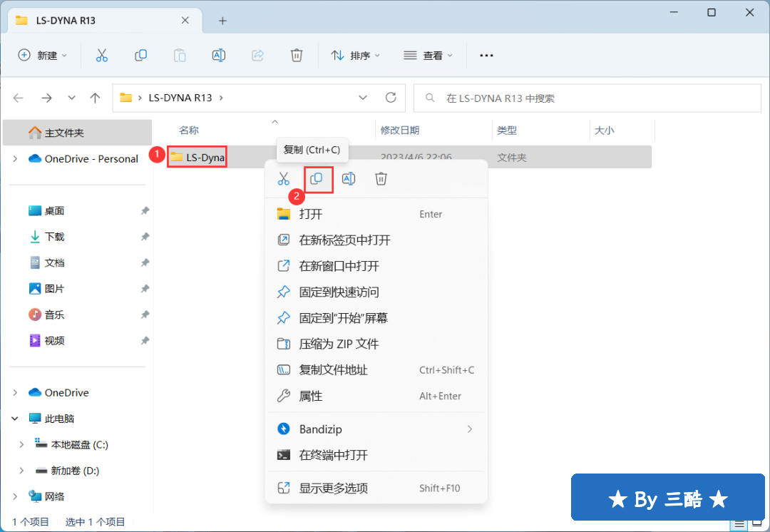
Task: Open the 新建 dropdown menu
Action: 42,56
